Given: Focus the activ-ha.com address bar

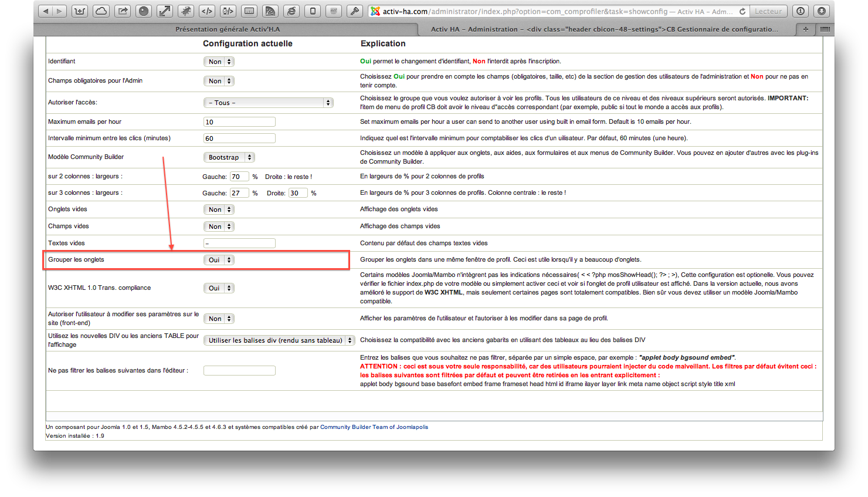Looking at the screenshot, I should 557,11.
